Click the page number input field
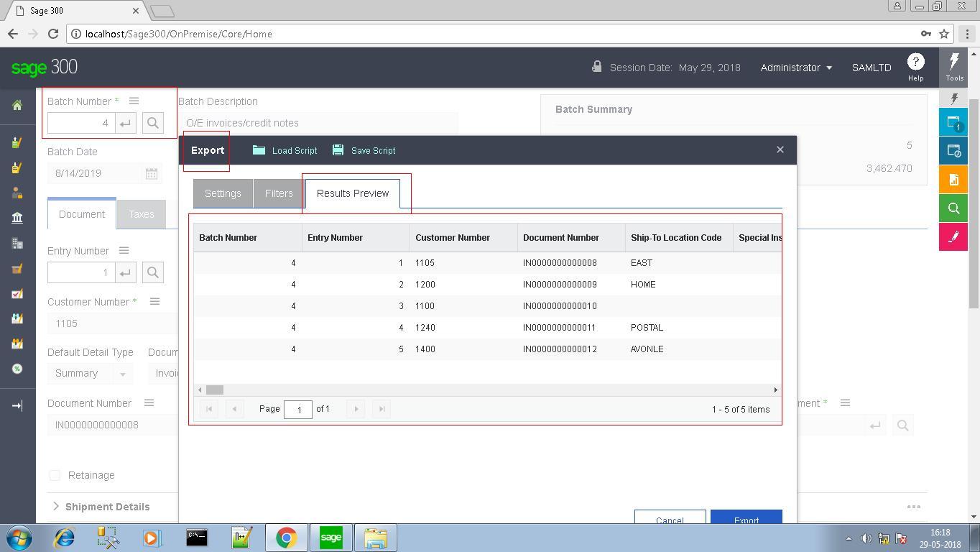The width and height of the screenshot is (980, 552). pyautogui.click(x=298, y=410)
